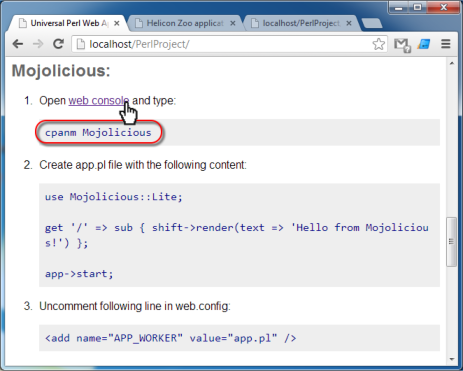Click the vertical scrollbar thumb
The width and height of the screenshot is (463, 371).
click(451, 242)
